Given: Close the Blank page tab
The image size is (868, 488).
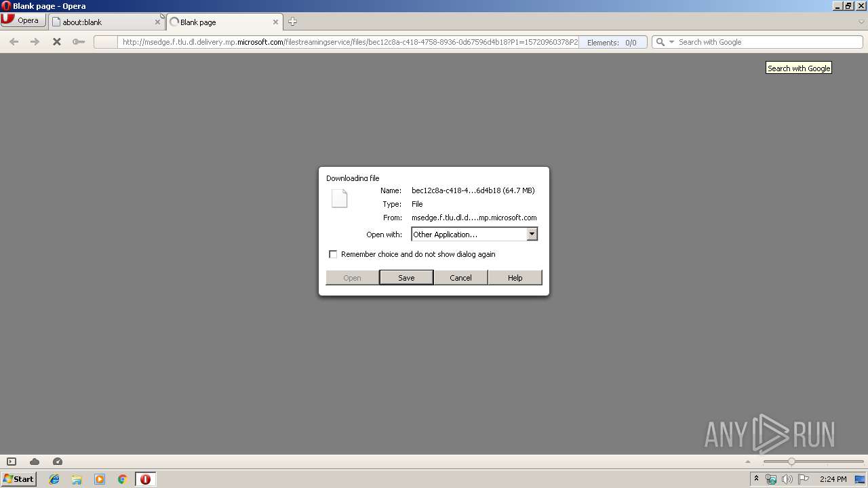Looking at the screenshot, I should click(275, 22).
